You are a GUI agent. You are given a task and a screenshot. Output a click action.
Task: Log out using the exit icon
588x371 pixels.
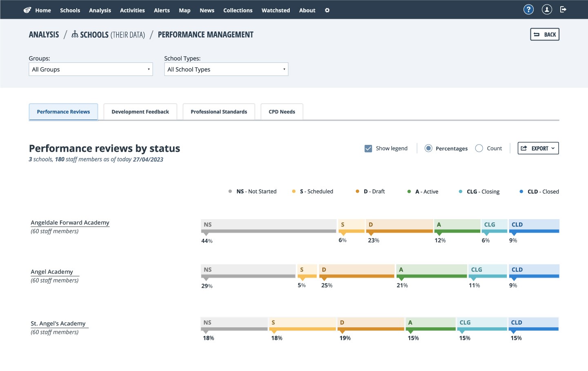(564, 9)
